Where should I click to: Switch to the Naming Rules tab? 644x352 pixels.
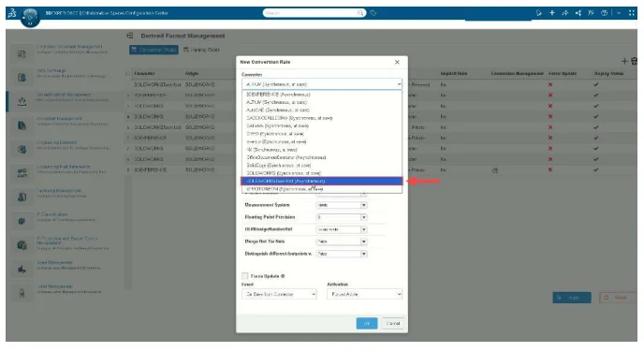click(x=201, y=50)
